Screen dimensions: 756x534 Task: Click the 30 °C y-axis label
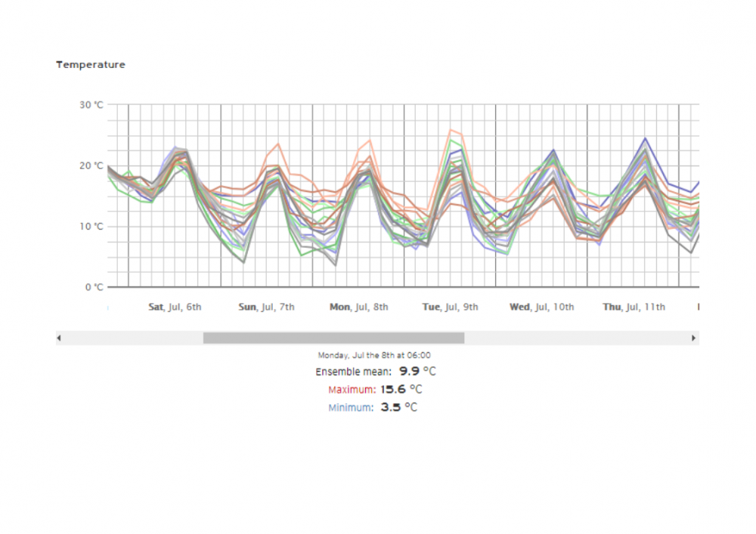91,105
